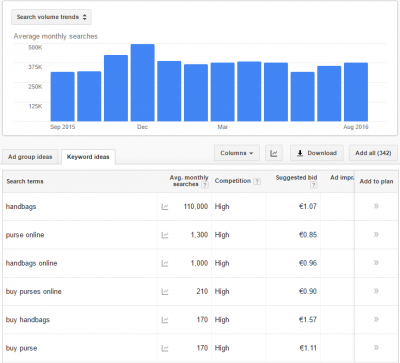This screenshot has height=363, width=400.
Task: Click the 1,000 monthly searches value
Action: [199, 263]
